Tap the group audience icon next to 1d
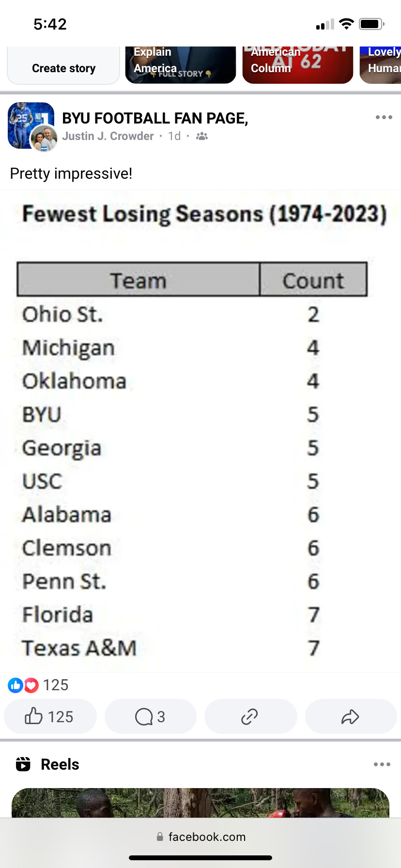This screenshot has width=401, height=868. click(x=202, y=137)
